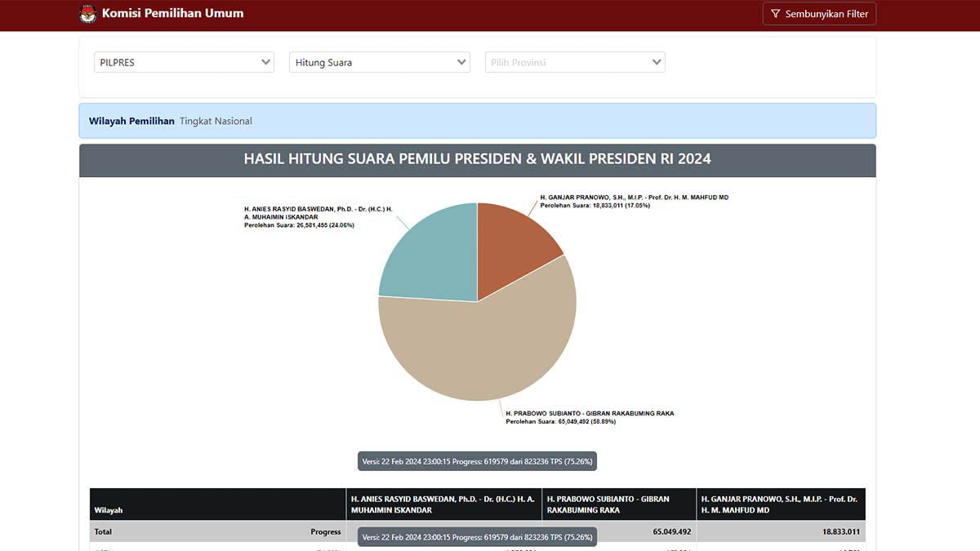The height and width of the screenshot is (551, 980).
Task: Click the Progress label in Total row
Action: [x=326, y=532]
